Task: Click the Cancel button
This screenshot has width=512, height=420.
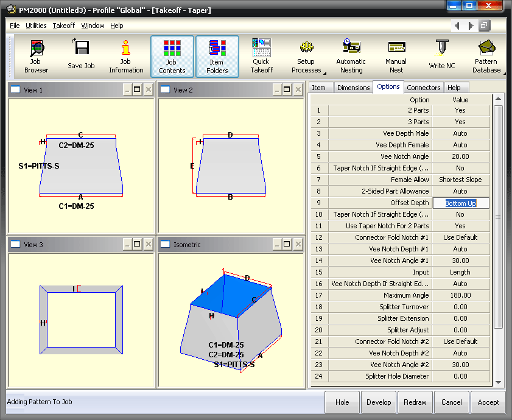Action: [x=452, y=402]
